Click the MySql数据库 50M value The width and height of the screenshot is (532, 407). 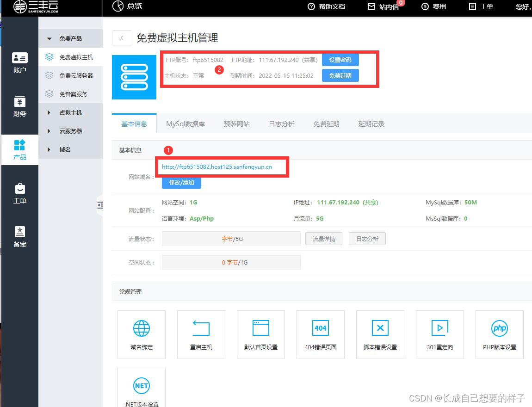coord(470,202)
